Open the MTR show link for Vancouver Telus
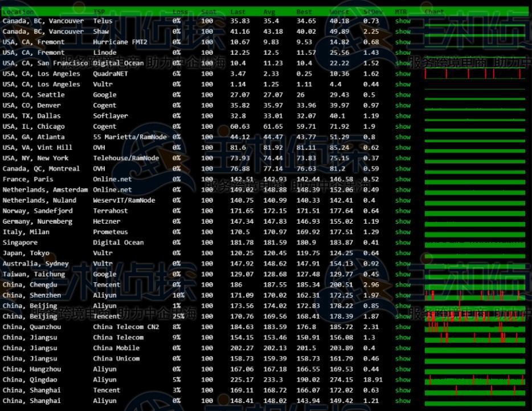Viewport: 532px width, 411px height. pos(403,21)
